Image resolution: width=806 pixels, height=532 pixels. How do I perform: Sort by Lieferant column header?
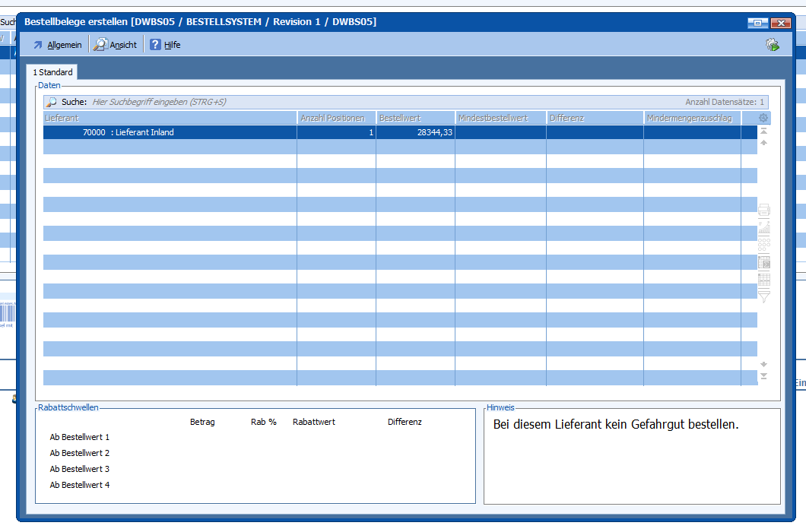[x=169, y=118]
